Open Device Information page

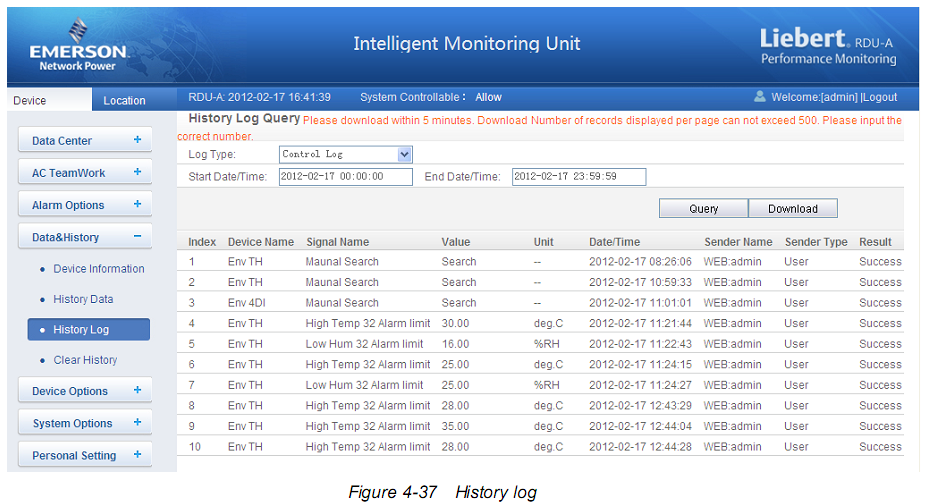(x=98, y=269)
